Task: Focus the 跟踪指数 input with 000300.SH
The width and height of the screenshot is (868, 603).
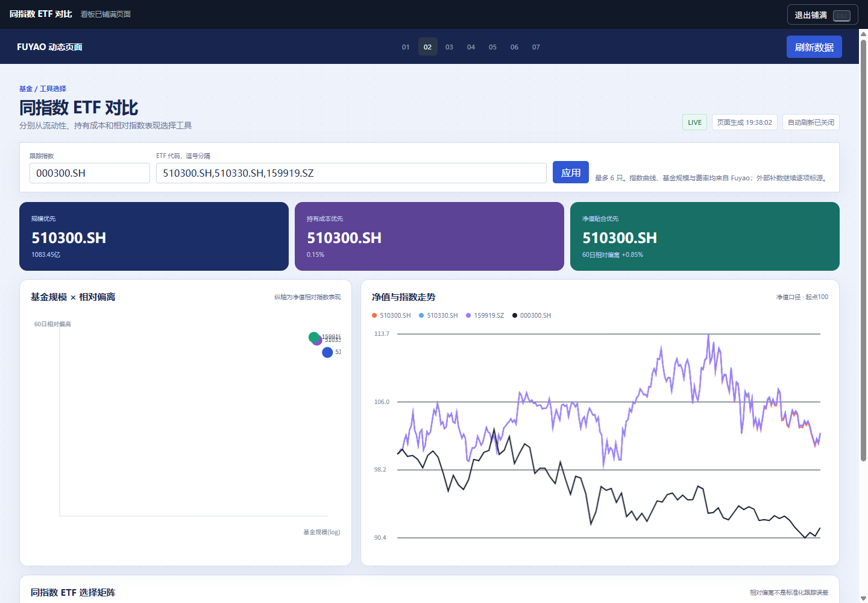Action: [x=90, y=173]
